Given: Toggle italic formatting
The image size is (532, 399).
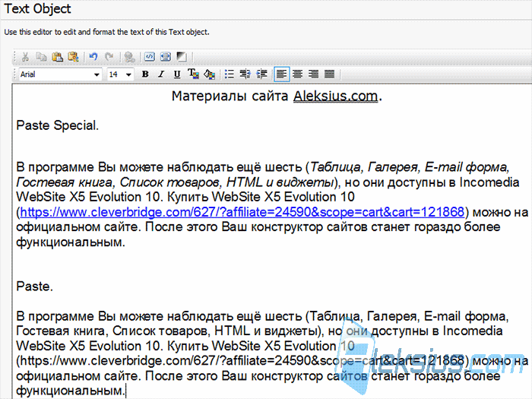Looking at the screenshot, I should point(161,74).
